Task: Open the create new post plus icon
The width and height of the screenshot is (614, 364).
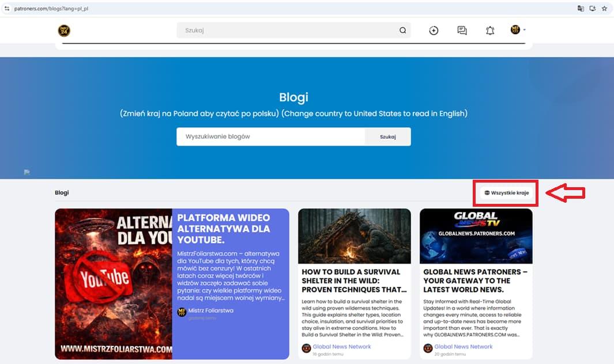Action: pos(434,31)
